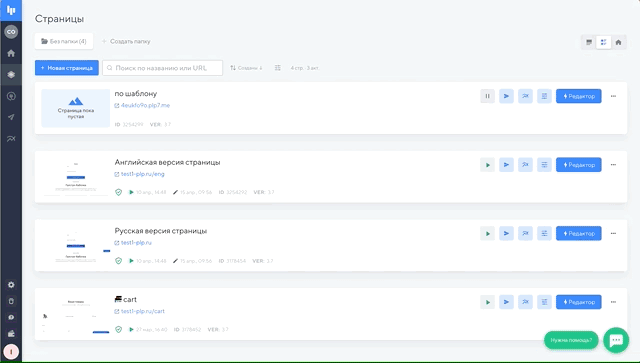Screen dimensions: 640x363
Task: Open settings sliders for cart page
Action: [544, 302]
